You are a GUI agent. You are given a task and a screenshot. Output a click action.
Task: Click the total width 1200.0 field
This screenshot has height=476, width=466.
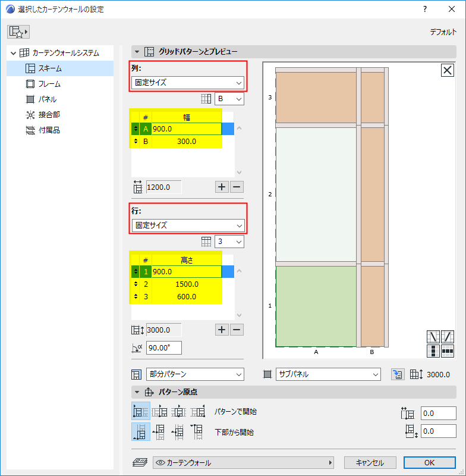coord(163,187)
